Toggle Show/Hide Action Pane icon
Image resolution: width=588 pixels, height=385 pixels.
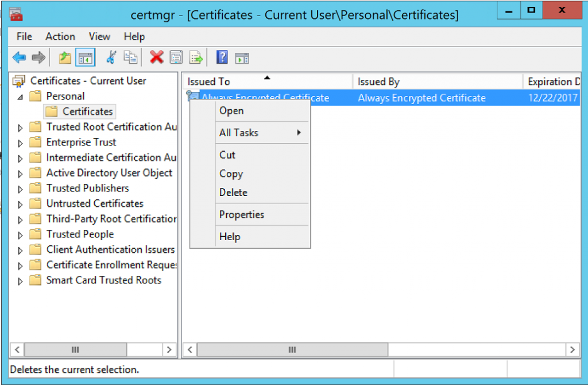(242, 58)
